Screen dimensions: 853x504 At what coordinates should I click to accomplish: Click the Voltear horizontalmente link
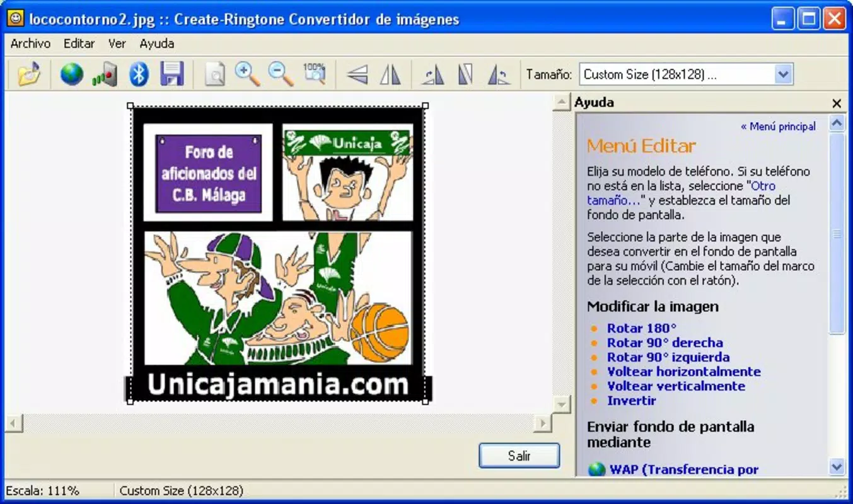(684, 372)
